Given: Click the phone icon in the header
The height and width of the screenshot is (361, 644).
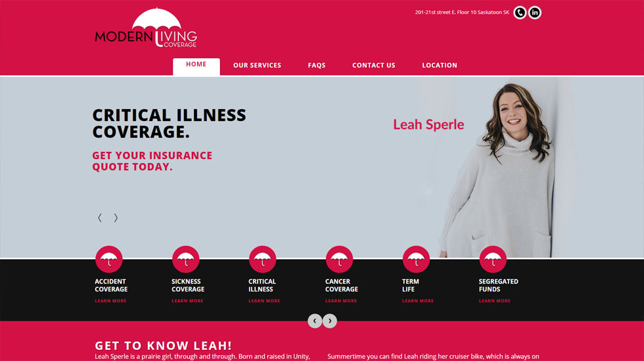Looking at the screenshot, I should 520,12.
